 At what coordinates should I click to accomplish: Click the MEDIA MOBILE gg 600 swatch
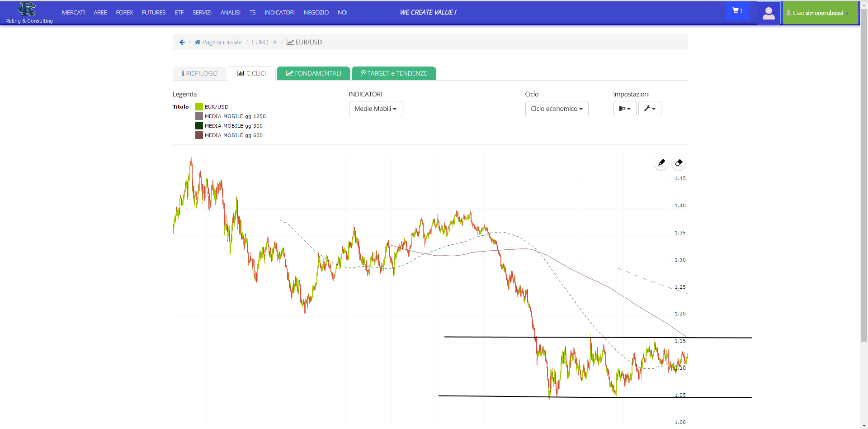199,135
